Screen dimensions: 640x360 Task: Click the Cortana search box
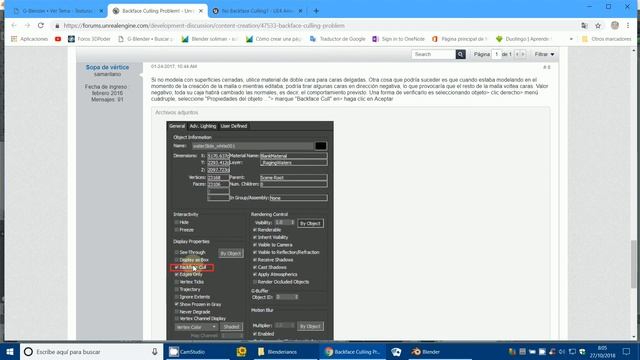[91, 351]
